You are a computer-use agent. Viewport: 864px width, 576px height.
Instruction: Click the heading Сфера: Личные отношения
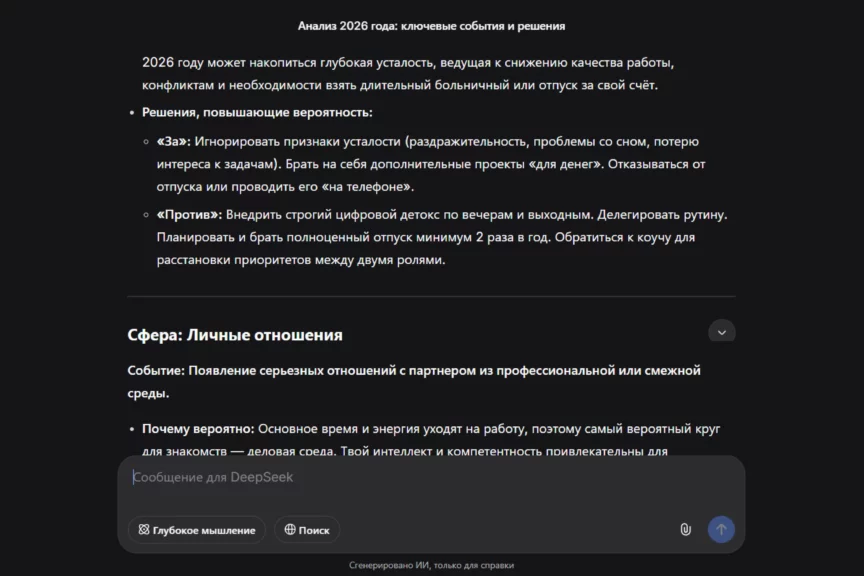(235, 335)
